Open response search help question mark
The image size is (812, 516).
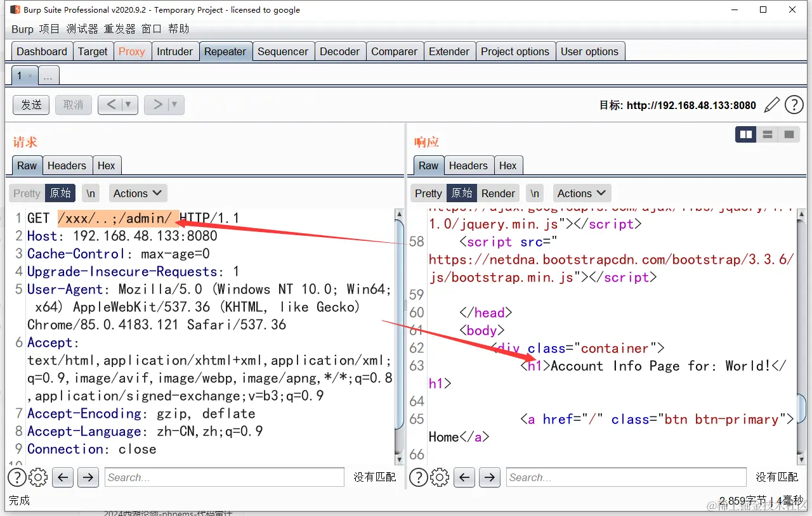tap(419, 477)
